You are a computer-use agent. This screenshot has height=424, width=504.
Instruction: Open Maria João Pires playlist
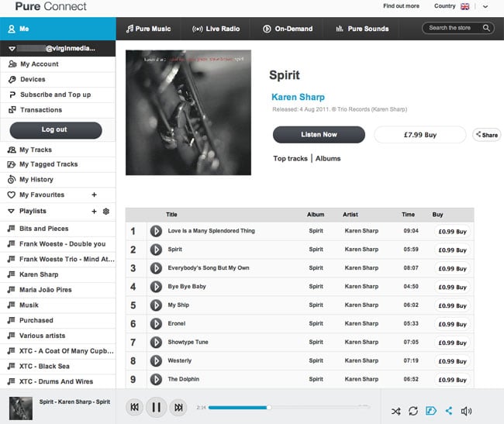click(58, 290)
